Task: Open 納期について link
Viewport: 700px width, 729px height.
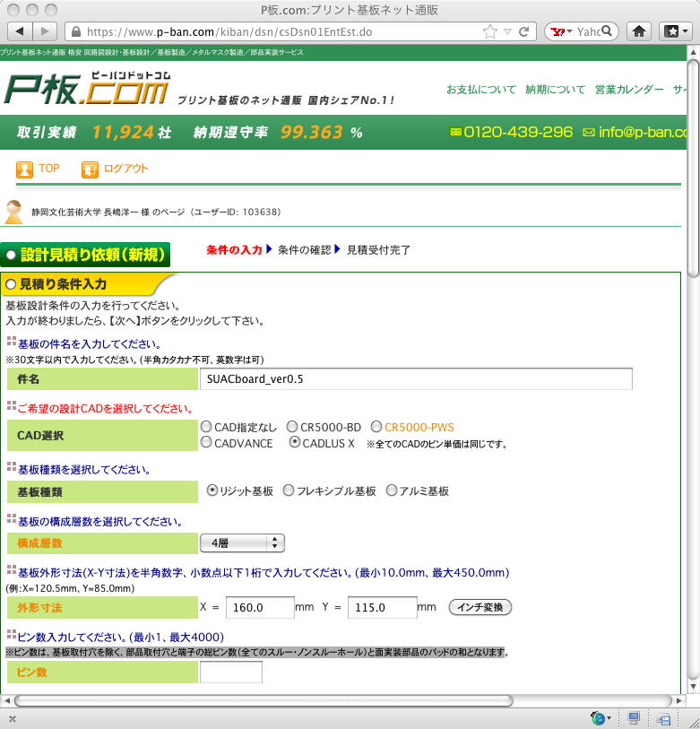Action: tap(555, 90)
